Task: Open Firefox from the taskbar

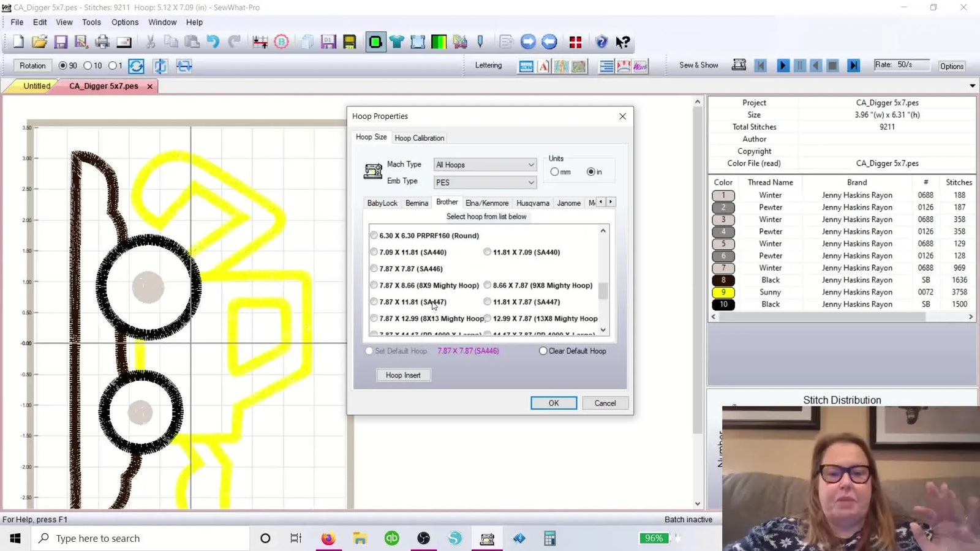Action: [328, 538]
